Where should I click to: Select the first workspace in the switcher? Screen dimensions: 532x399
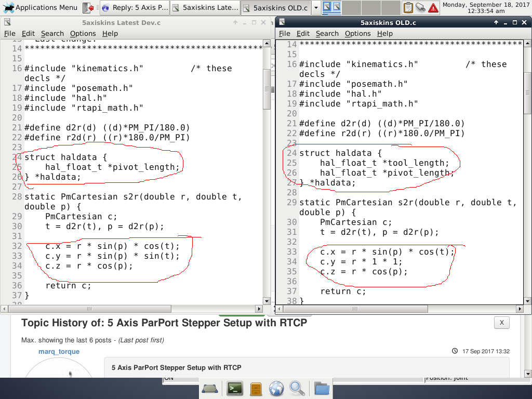(x=331, y=7)
